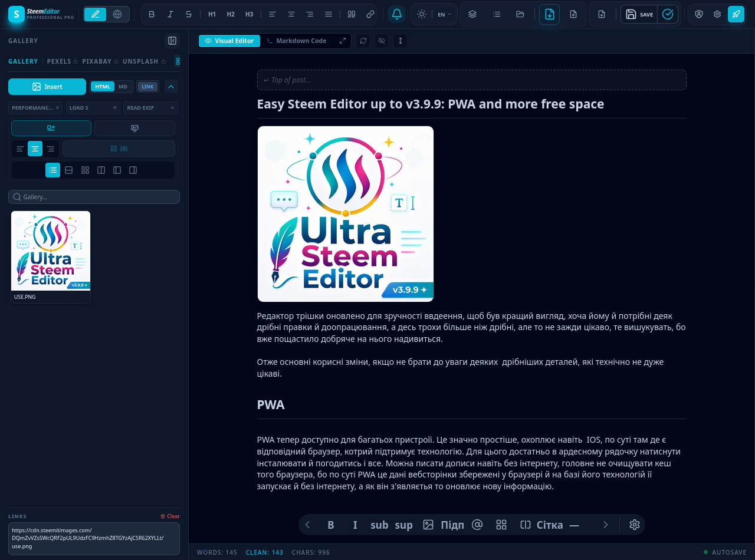The height and width of the screenshot is (560, 755).
Task: Open the layers stack icon
Action: click(x=472, y=14)
